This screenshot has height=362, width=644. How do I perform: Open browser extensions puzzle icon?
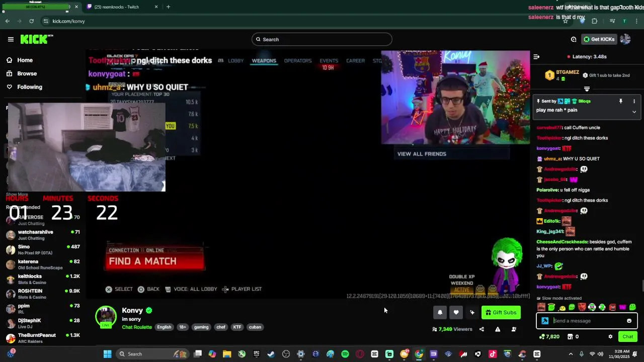[595, 21]
